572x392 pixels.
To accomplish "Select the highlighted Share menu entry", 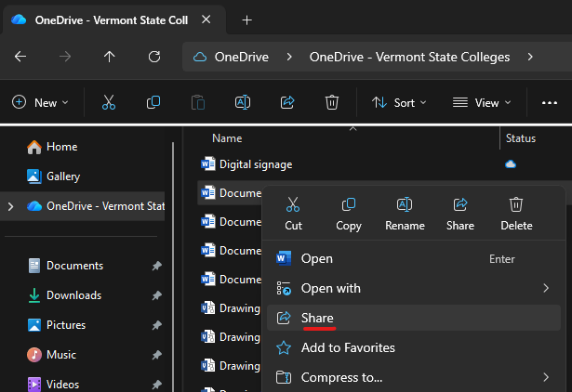I will 414,318.
